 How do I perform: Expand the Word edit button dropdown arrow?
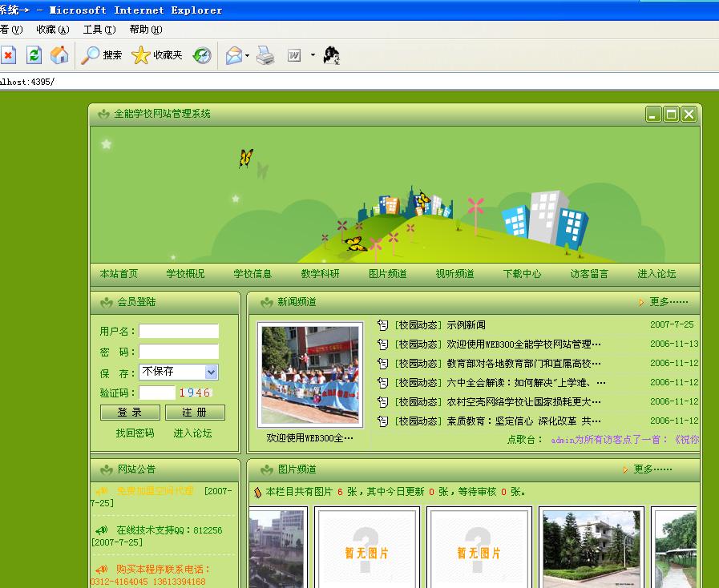[x=313, y=56]
